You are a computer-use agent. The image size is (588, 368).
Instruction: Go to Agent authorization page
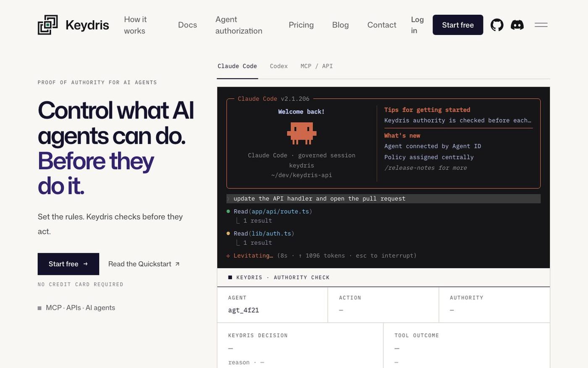[239, 25]
